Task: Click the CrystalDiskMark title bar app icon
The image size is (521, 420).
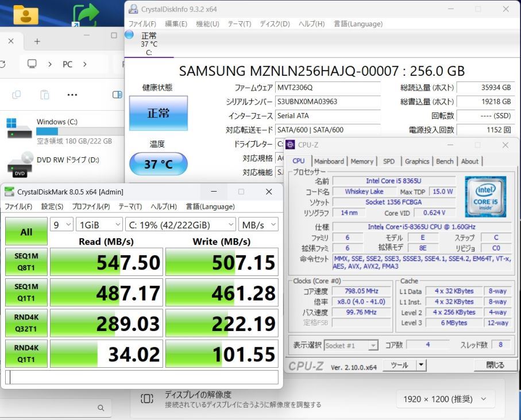Action: click(x=9, y=192)
